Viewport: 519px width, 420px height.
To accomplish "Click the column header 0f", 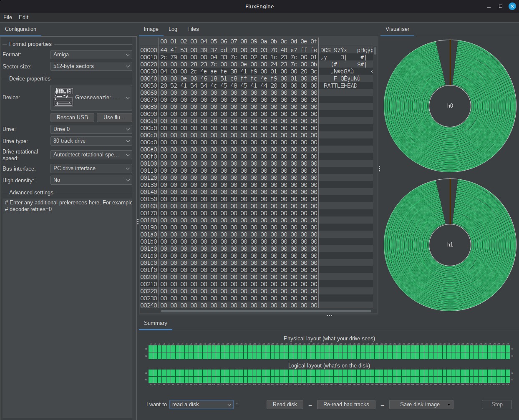I will pyautogui.click(x=314, y=41).
